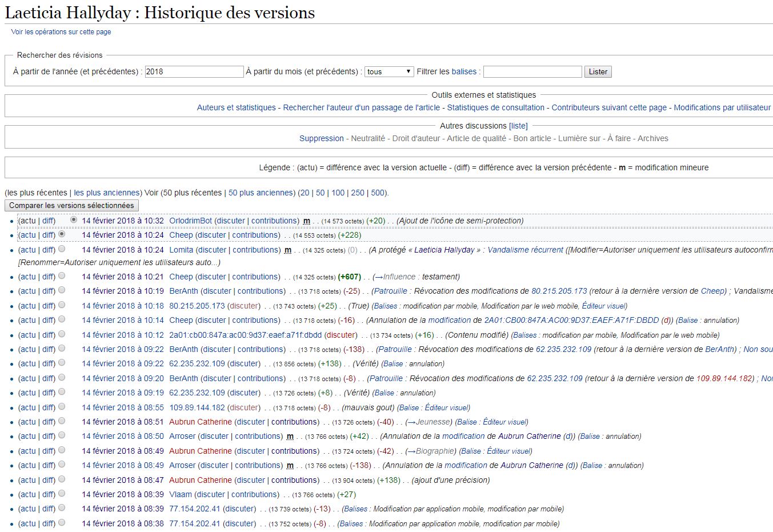This screenshot has width=773, height=532.
Task: Open 'Modifications par utilisateur' link
Action: click(722, 107)
